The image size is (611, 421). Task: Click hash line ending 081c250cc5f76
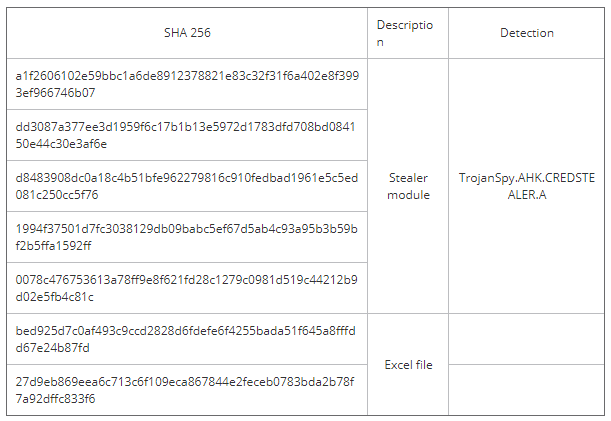coord(57,195)
